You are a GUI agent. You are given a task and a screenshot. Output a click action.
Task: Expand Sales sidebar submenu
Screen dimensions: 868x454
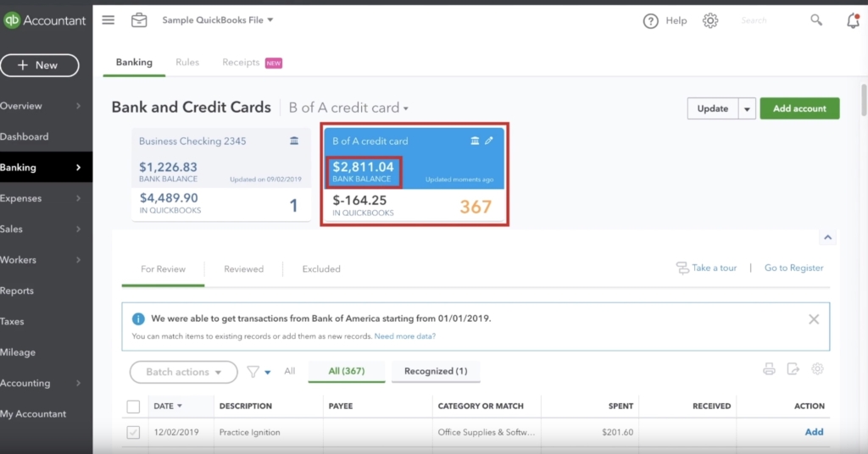tap(78, 229)
